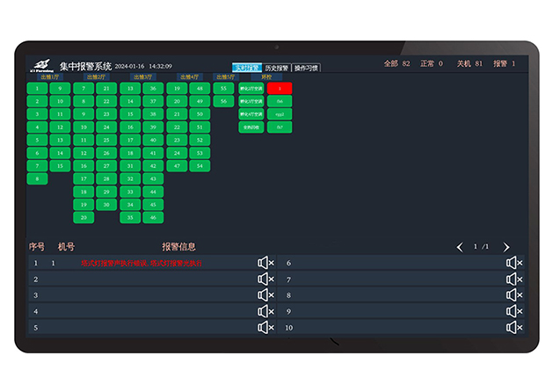Switch to the 实时报警 tab
This screenshot has height=392, width=553.
pyautogui.click(x=247, y=68)
